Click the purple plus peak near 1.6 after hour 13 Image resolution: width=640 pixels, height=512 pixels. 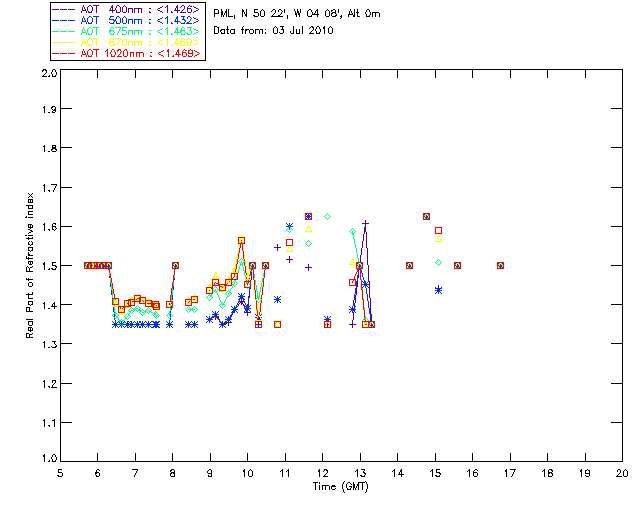pos(366,223)
